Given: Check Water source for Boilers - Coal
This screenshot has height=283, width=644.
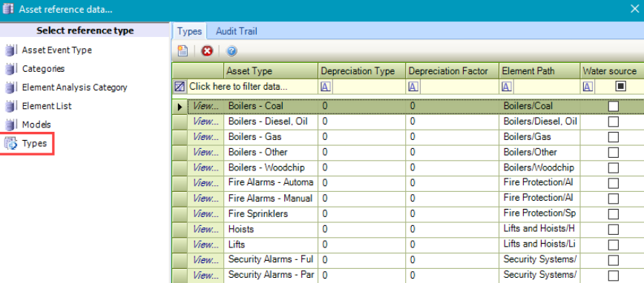Looking at the screenshot, I should (x=613, y=106).
